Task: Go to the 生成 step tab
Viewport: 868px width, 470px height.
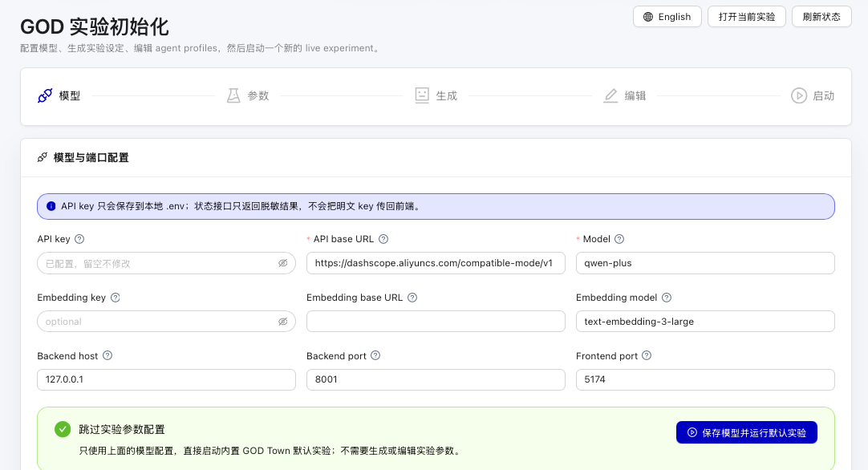Action: coord(436,95)
